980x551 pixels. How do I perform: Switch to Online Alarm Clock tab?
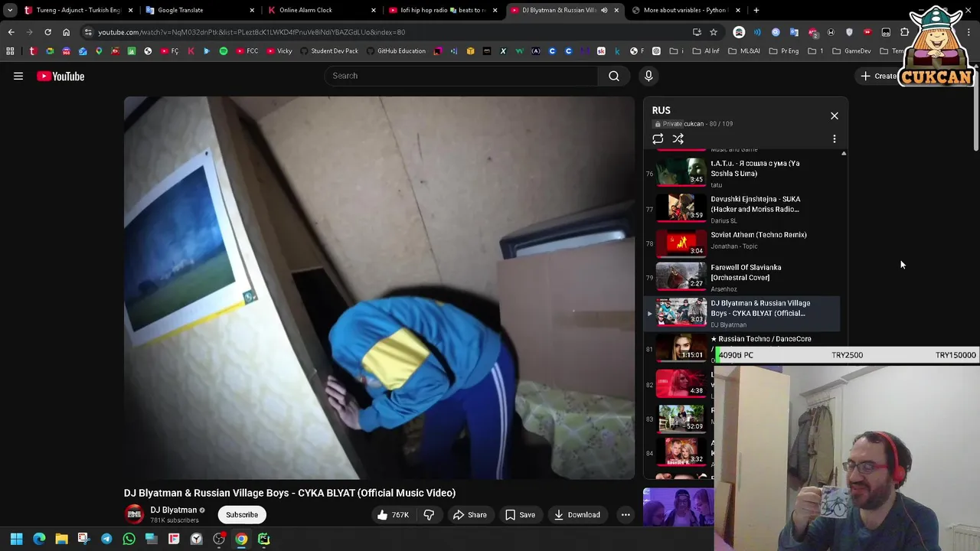point(321,10)
